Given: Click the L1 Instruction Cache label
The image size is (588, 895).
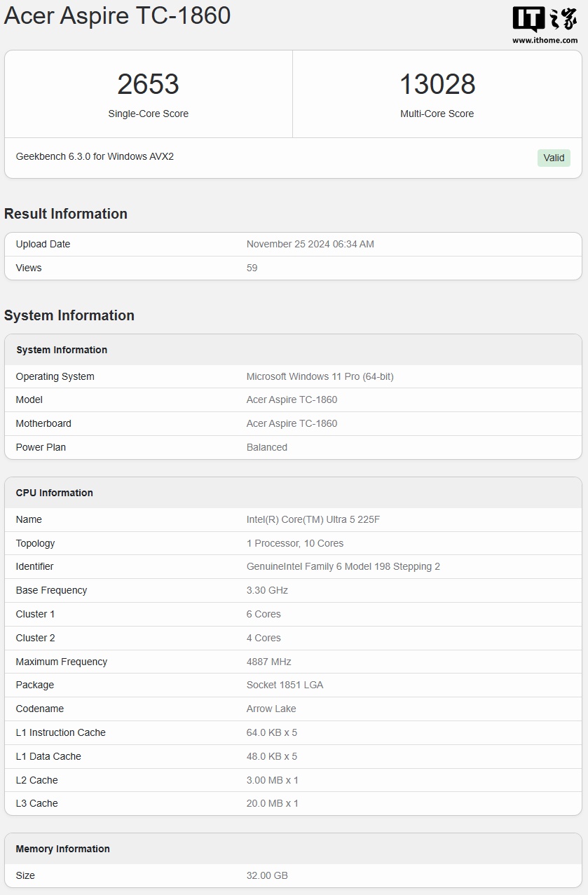Looking at the screenshot, I should (x=61, y=732).
